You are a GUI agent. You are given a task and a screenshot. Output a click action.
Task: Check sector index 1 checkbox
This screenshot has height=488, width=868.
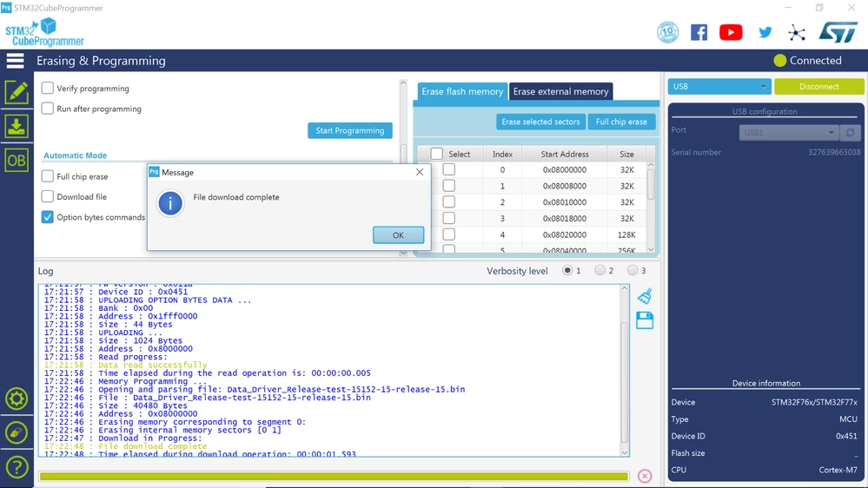[x=449, y=185]
